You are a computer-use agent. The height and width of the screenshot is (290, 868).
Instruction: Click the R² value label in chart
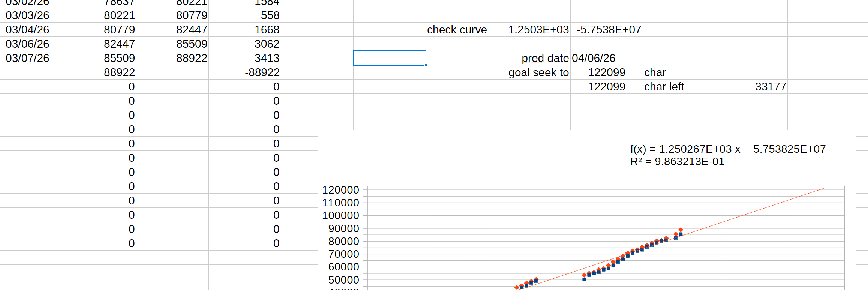click(x=677, y=162)
